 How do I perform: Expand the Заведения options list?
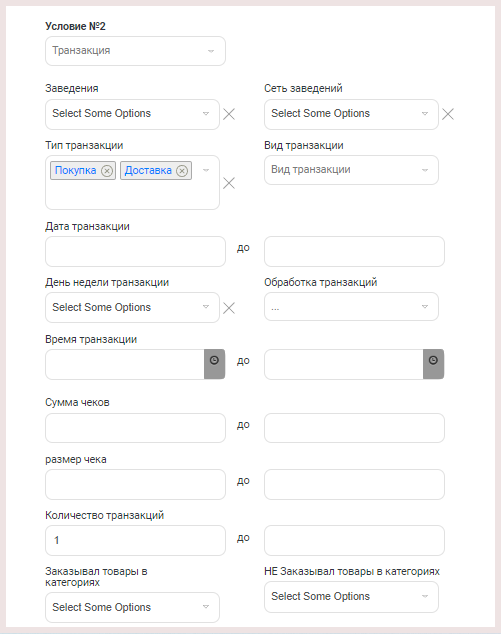132,114
